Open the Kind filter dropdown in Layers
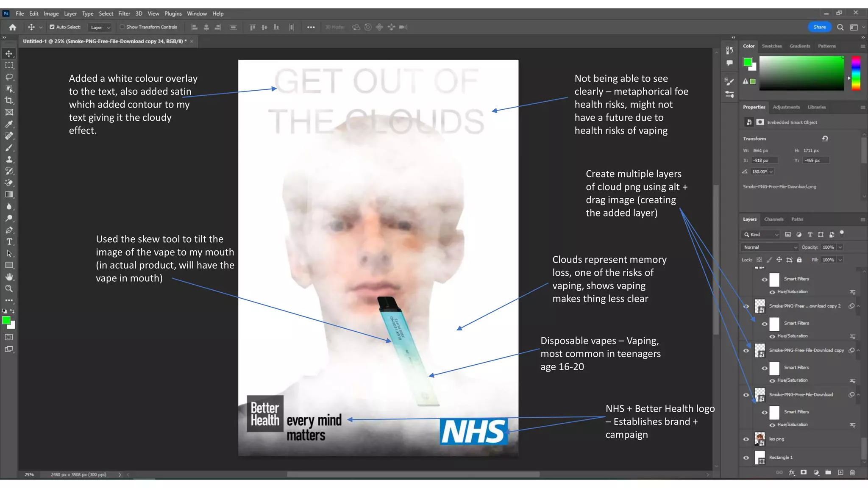 click(x=761, y=235)
